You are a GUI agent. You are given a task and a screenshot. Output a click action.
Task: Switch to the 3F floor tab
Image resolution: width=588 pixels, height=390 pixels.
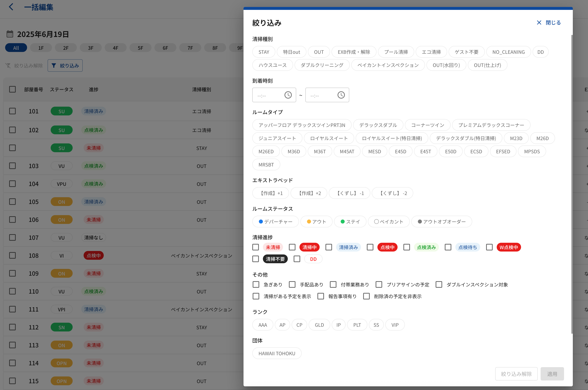point(91,48)
